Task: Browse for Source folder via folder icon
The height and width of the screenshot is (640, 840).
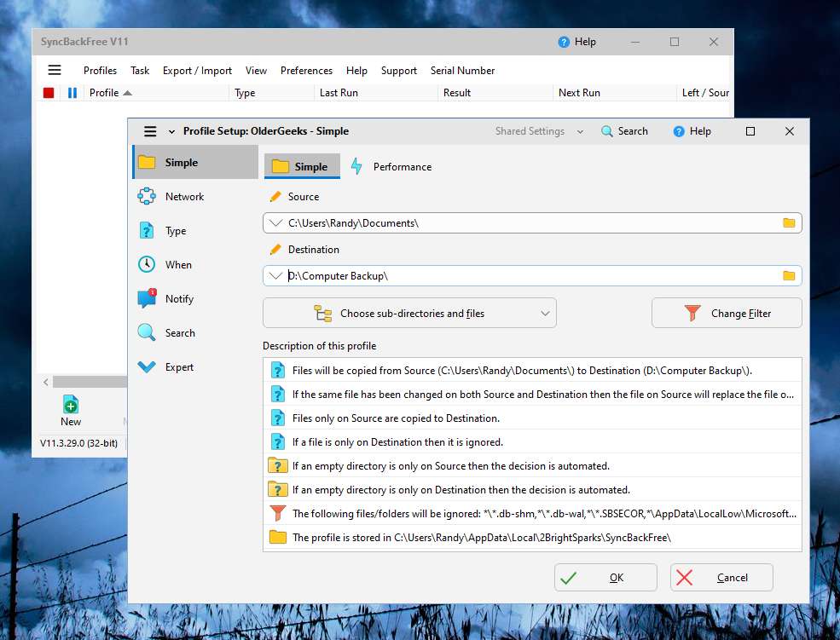Action: pos(789,222)
